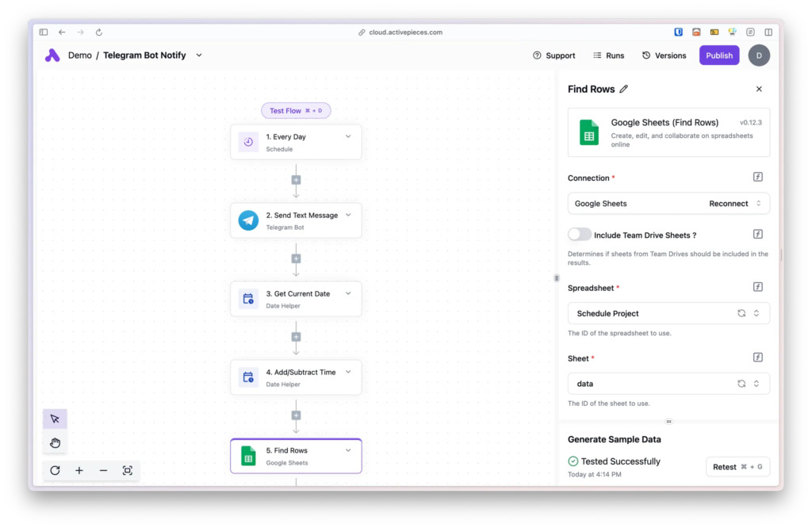Click the browser forward arrow

pos(80,32)
